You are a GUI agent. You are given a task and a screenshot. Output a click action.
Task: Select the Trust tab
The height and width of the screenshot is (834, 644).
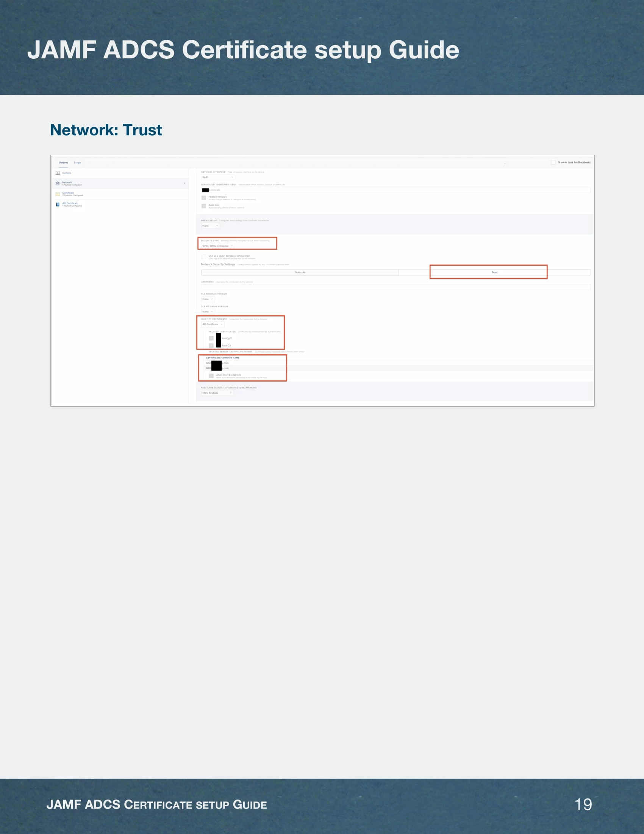point(494,272)
